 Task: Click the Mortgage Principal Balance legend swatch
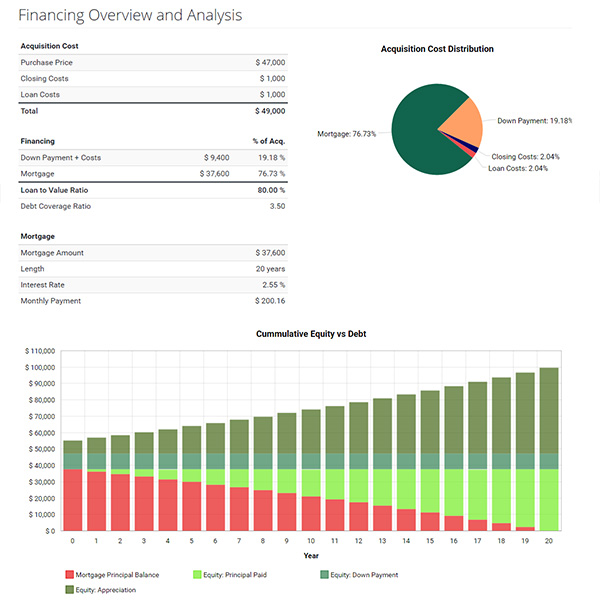click(x=69, y=574)
